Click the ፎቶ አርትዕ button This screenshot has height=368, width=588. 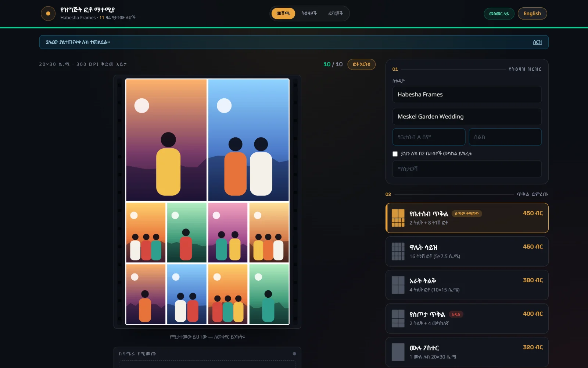[x=361, y=64]
